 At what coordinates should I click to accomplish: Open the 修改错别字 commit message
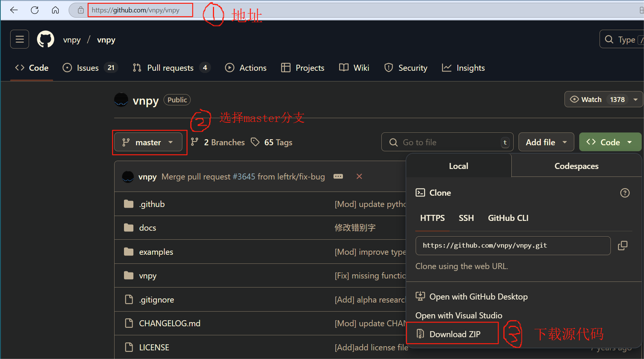[x=355, y=228]
